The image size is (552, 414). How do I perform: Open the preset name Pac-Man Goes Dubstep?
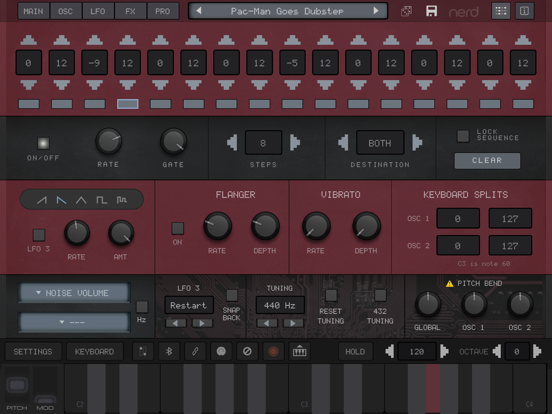point(287,11)
